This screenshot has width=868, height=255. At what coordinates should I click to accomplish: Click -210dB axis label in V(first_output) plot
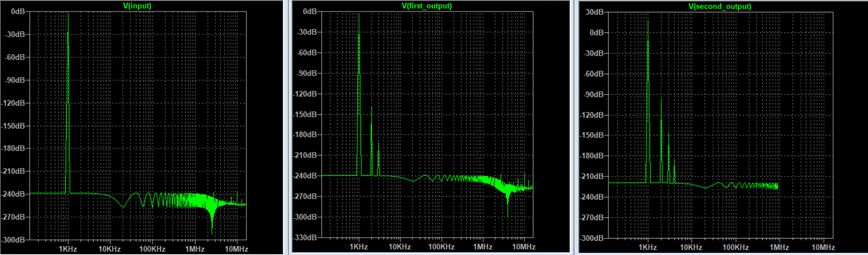(x=305, y=155)
